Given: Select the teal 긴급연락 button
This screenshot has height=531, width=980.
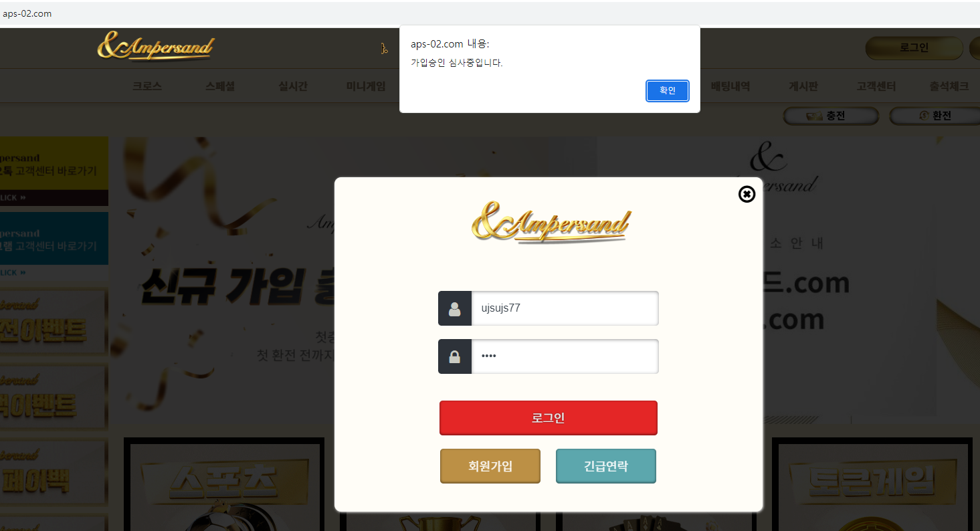Looking at the screenshot, I should coord(606,466).
